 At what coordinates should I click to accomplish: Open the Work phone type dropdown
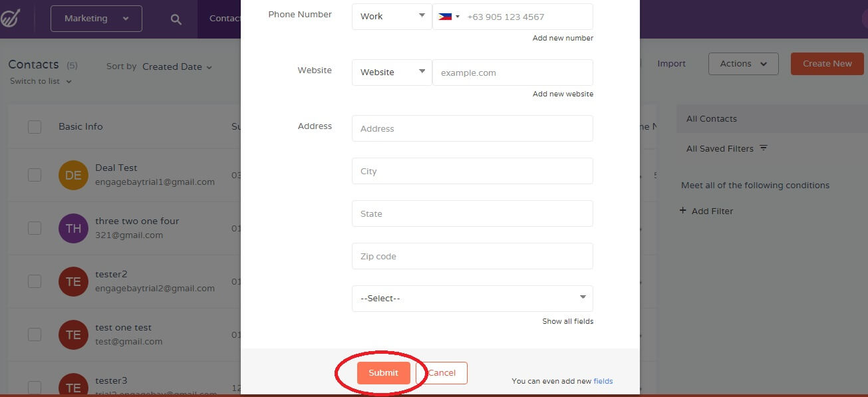(x=391, y=16)
